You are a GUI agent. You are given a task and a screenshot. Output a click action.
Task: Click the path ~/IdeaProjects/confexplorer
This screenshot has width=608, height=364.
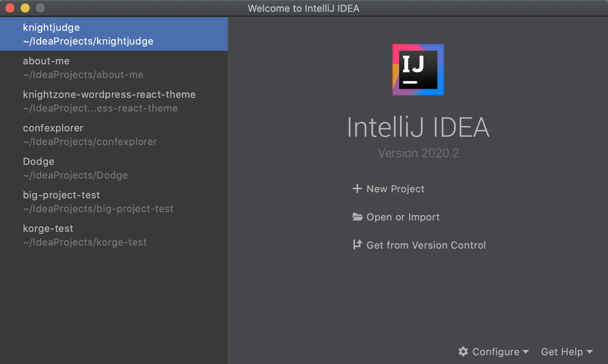pyautogui.click(x=90, y=142)
